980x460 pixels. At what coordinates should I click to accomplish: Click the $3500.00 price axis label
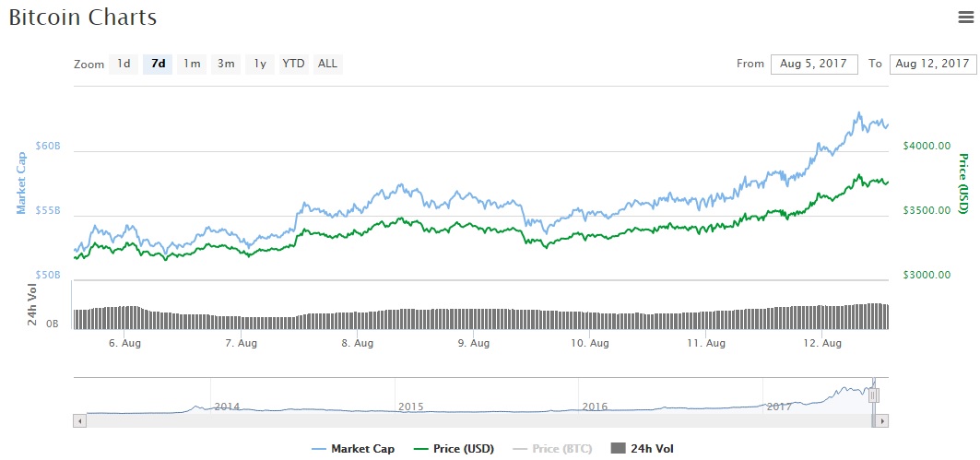[927, 210]
